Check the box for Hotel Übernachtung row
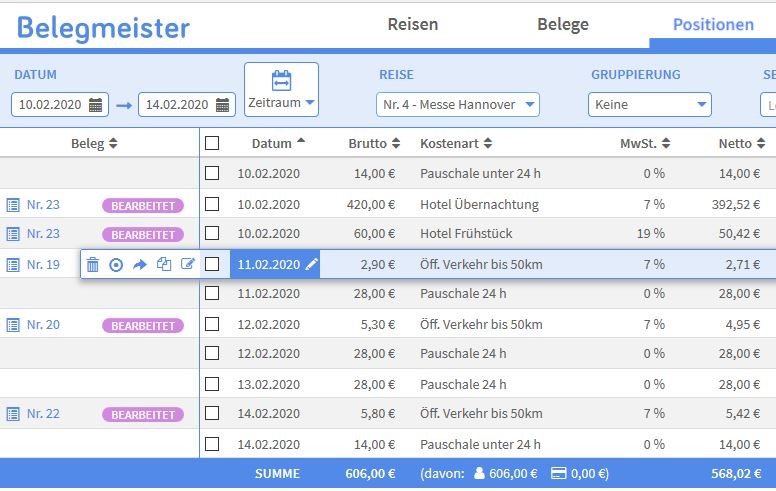The image size is (776, 491). 212,204
